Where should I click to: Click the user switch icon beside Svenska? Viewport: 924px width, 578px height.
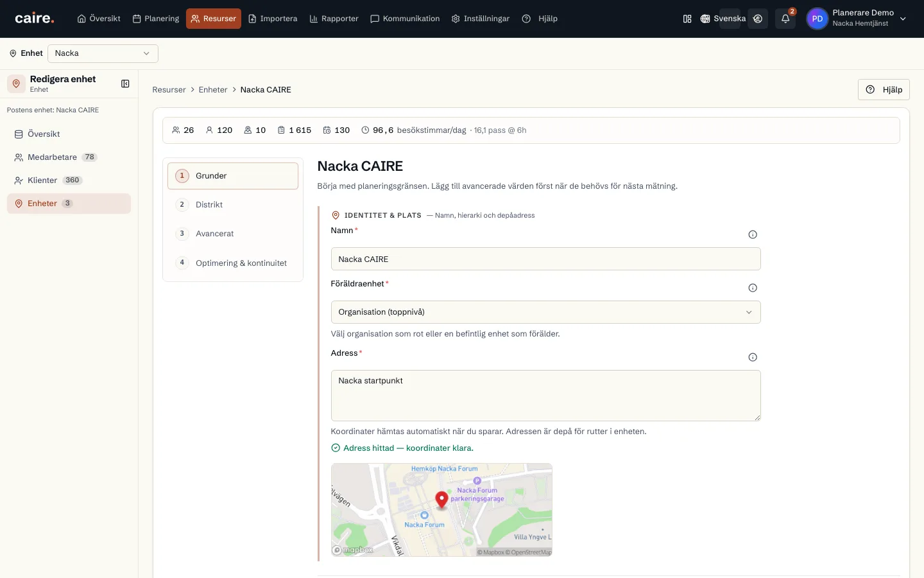[x=758, y=19]
